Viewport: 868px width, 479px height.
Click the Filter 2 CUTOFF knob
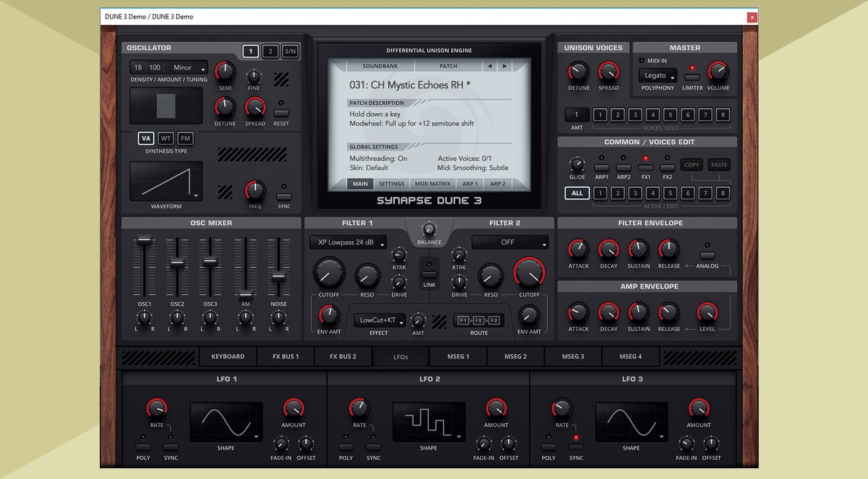tap(529, 273)
